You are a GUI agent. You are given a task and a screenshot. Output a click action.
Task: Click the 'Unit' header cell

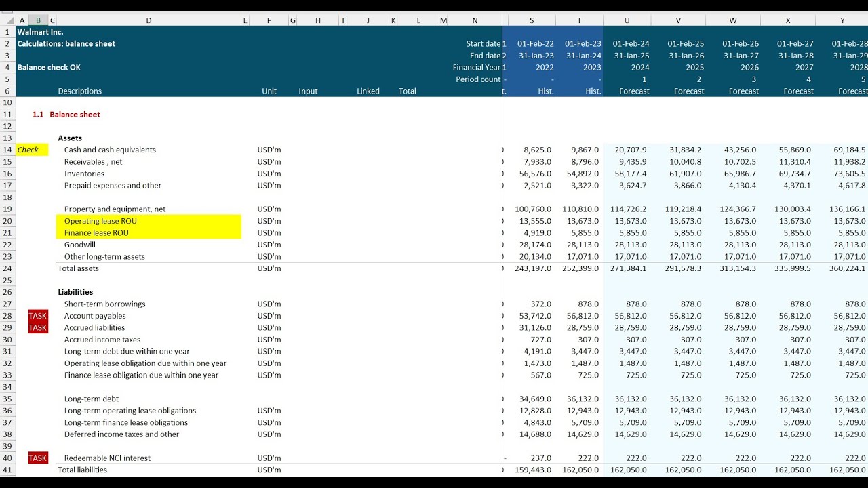tap(269, 91)
